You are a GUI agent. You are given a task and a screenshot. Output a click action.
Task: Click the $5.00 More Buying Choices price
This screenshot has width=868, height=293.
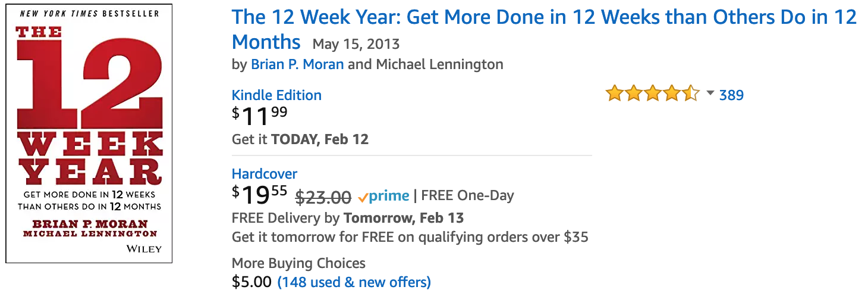pos(251,282)
